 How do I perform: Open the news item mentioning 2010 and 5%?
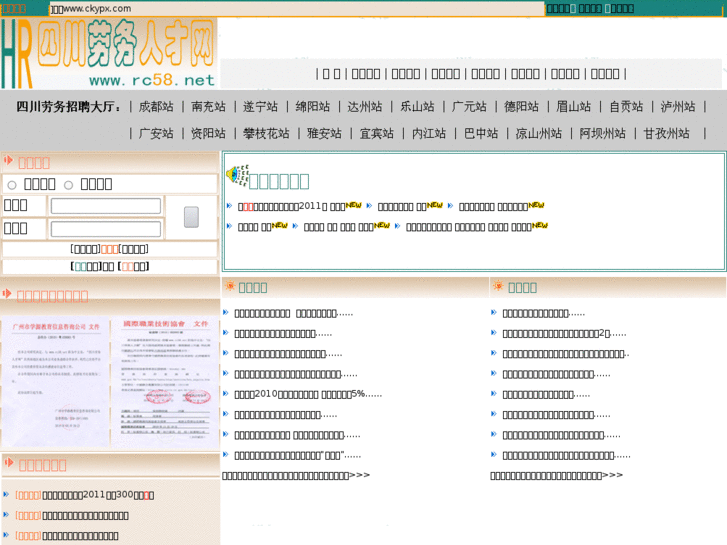tap(308, 394)
